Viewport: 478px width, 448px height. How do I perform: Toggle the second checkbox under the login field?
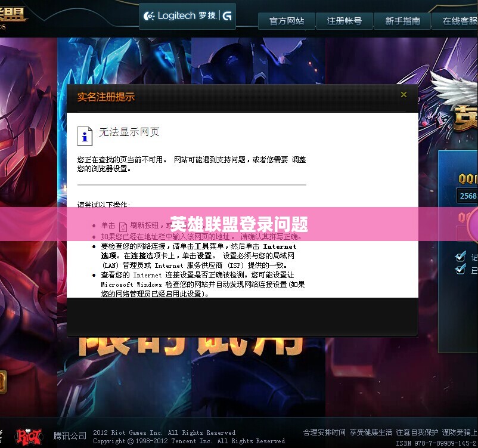coord(460,269)
